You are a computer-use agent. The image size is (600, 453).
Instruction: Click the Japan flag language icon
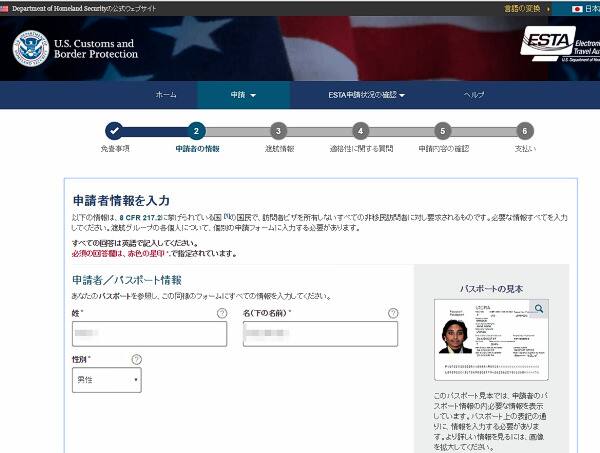(577, 8)
